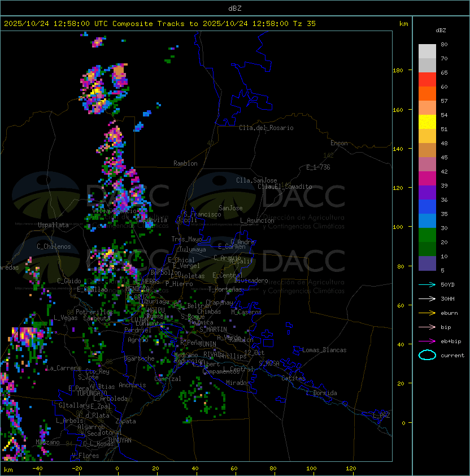The height and width of the screenshot is (476, 470).
Task: Click the 54 dBZ yellow swatch
Action: tap(427, 122)
